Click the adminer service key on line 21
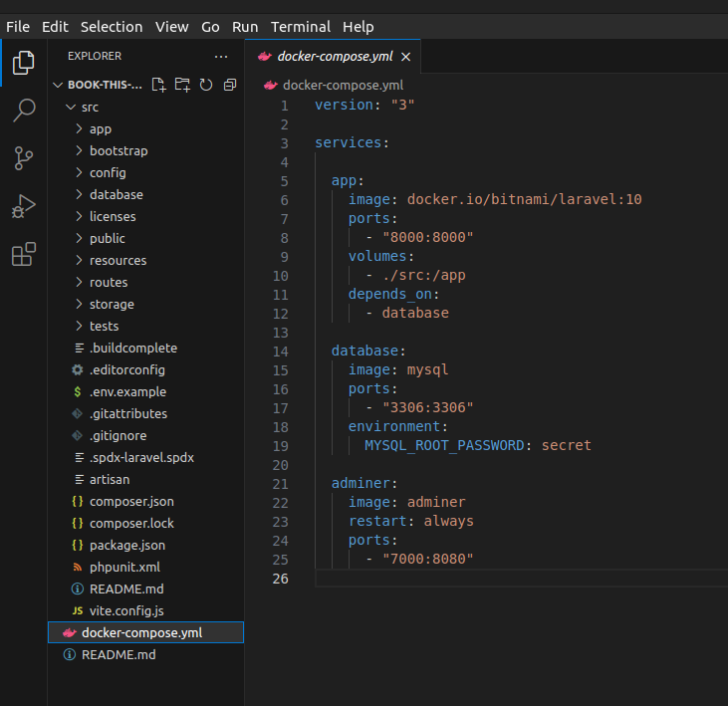 361,483
